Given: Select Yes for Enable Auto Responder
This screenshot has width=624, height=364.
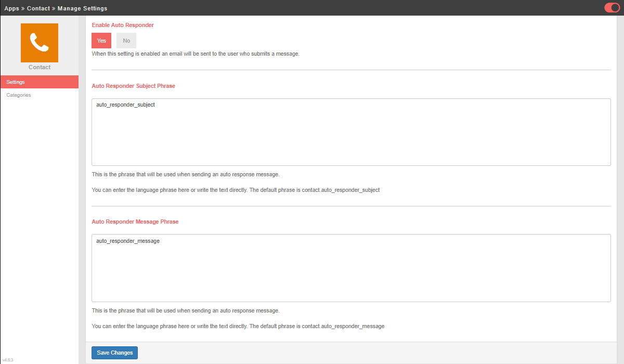Looking at the screenshot, I should coord(101,41).
